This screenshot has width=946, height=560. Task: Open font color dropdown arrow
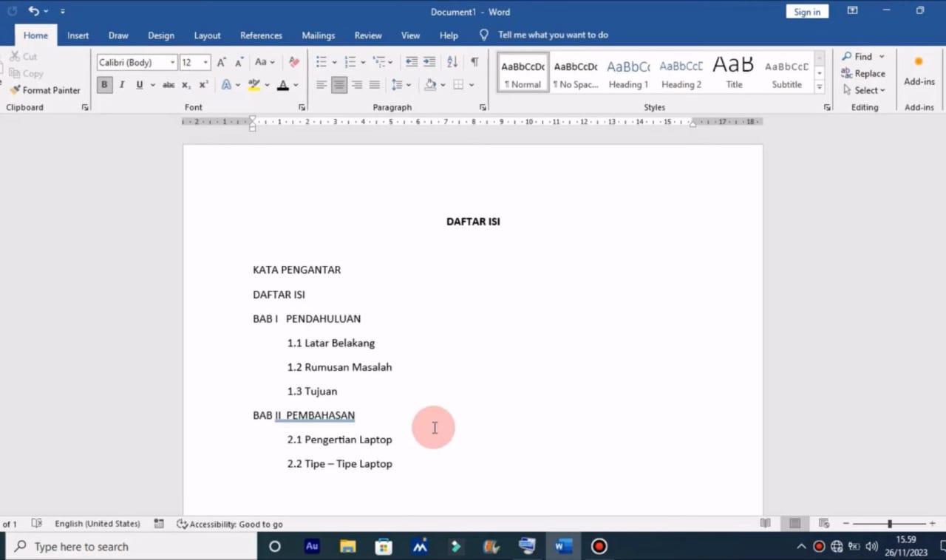pos(296,85)
